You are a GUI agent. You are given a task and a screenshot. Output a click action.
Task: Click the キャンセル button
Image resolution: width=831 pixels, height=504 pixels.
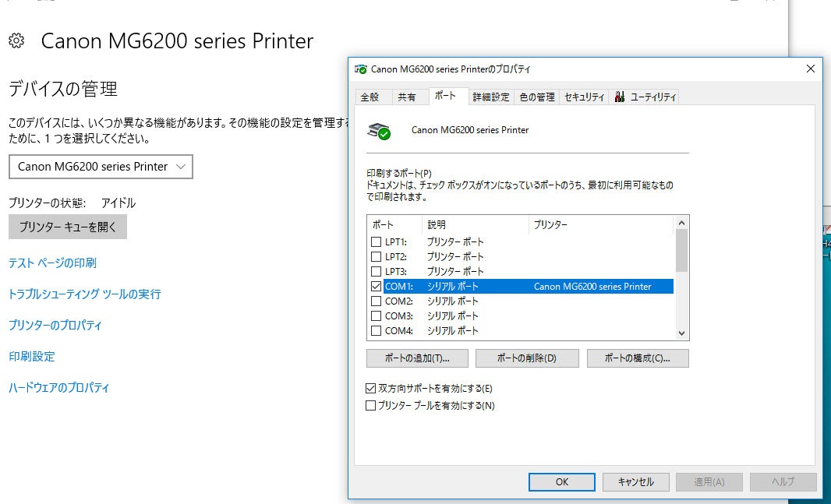635,481
